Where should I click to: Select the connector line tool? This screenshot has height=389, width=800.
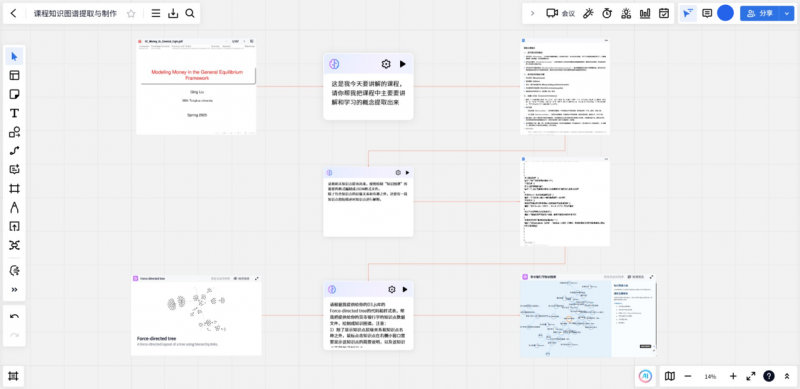[x=14, y=151]
